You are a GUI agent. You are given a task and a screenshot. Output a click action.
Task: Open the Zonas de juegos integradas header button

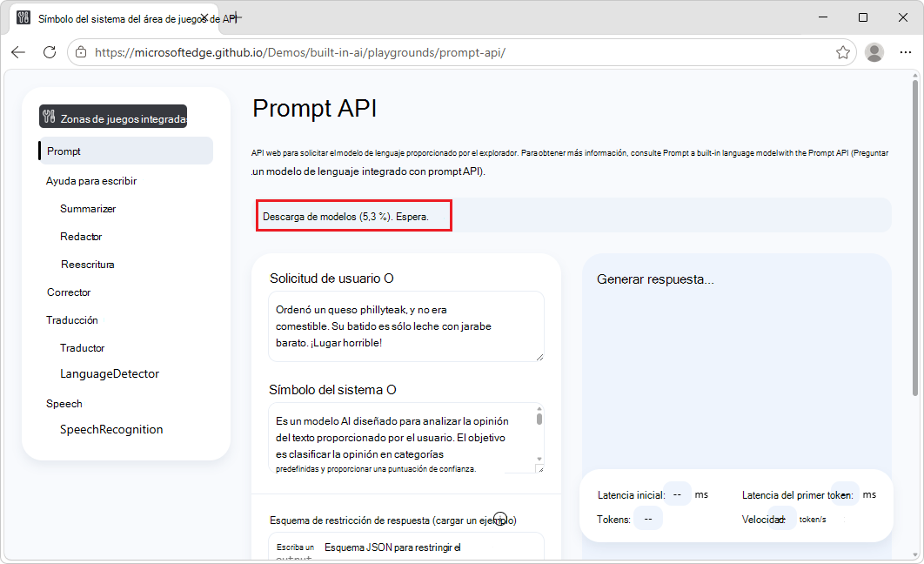(x=113, y=117)
